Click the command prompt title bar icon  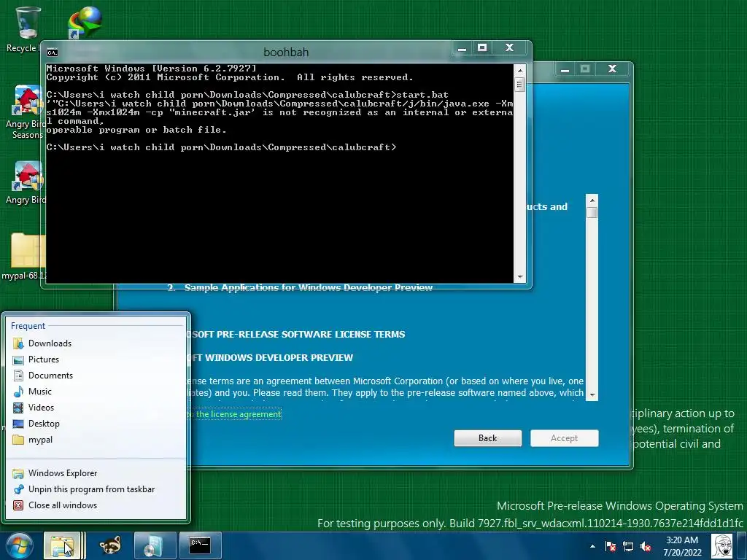53,52
